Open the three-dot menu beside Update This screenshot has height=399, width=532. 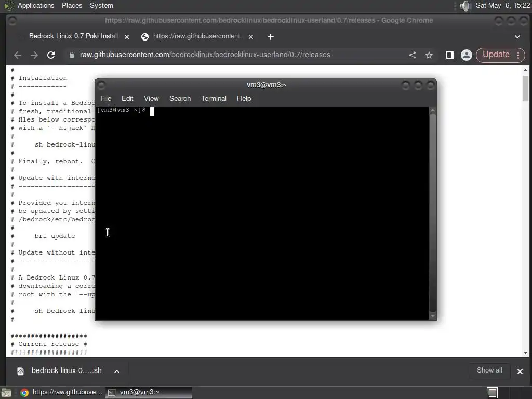click(518, 55)
